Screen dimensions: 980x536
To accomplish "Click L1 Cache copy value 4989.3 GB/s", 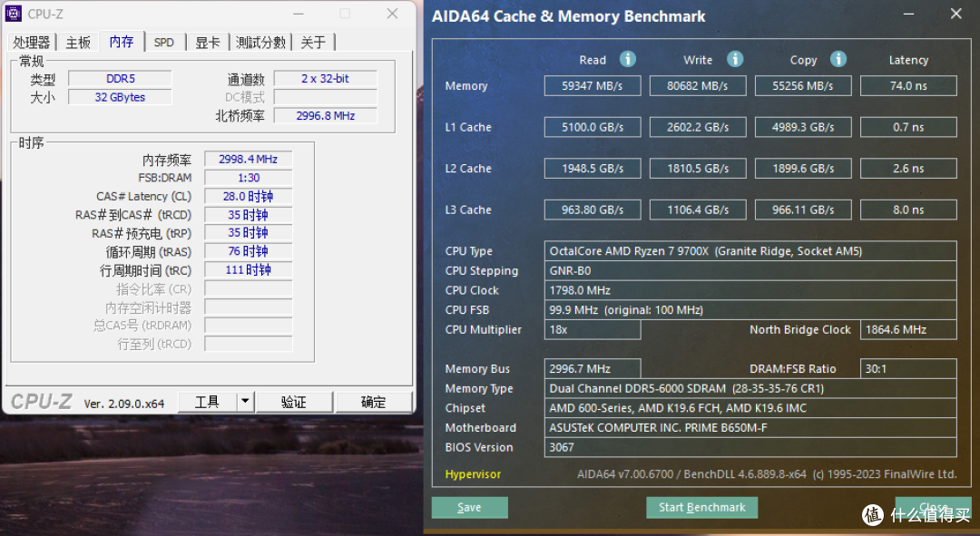I will (803, 127).
